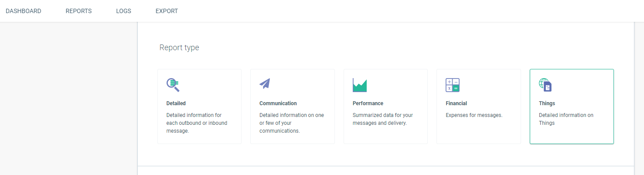644x175 pixels.
Task: Click the 'each outbound or inbound message' description
Action: click(x=197, y=123)
